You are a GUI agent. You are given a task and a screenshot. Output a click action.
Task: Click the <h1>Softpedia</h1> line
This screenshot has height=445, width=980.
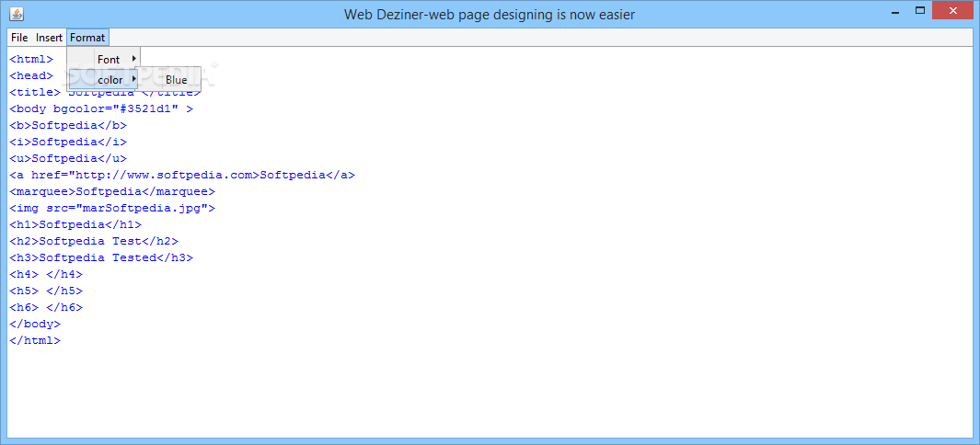point(75,224)
